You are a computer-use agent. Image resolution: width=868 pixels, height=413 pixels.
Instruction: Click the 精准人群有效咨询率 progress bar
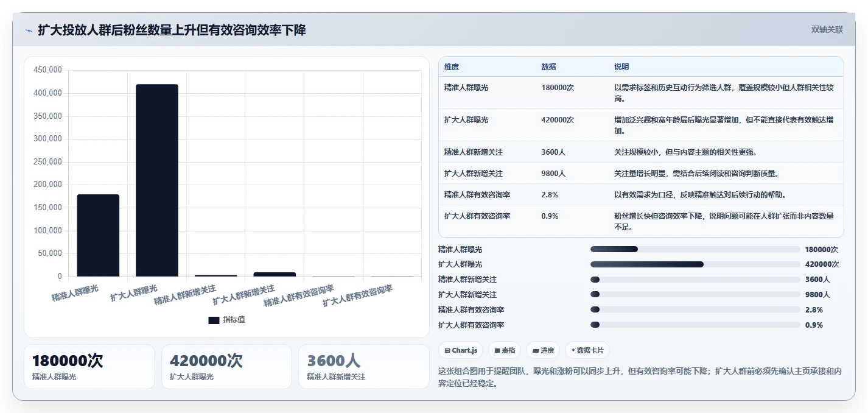click(x=695, y=309)
